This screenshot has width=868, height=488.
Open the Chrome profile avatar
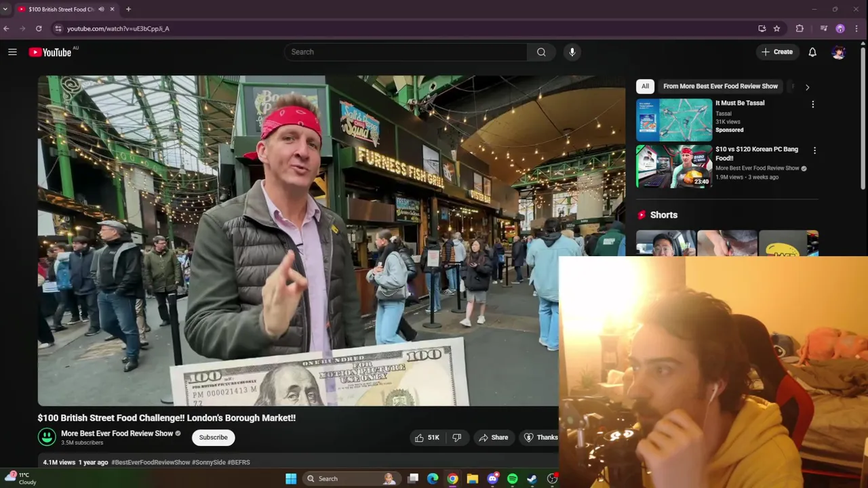click(x=840, y=28)
